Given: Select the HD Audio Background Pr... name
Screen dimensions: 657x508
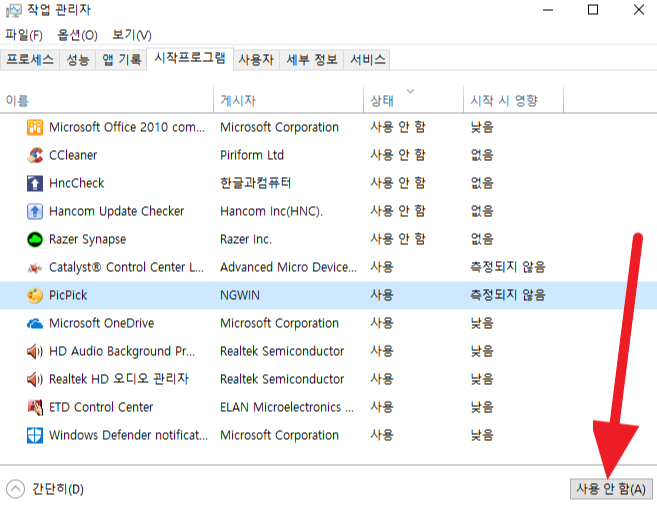Looking at the screenshot, I should tap(122, 351).
